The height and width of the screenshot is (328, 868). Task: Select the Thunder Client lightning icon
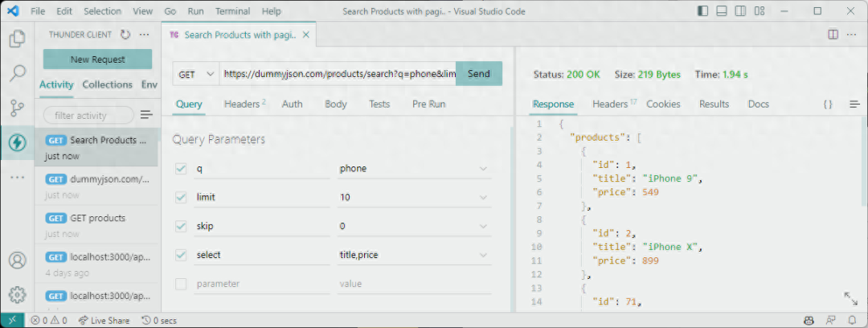[17, 142]
